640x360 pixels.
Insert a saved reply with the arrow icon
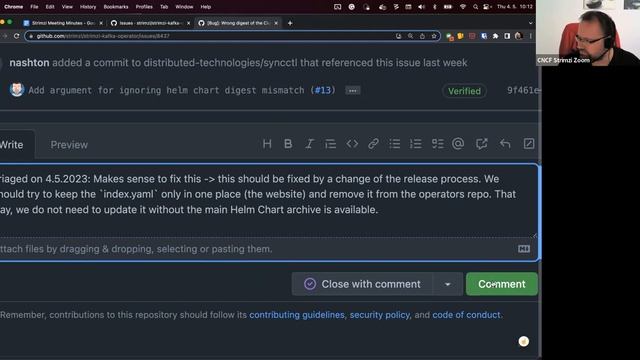505,144
